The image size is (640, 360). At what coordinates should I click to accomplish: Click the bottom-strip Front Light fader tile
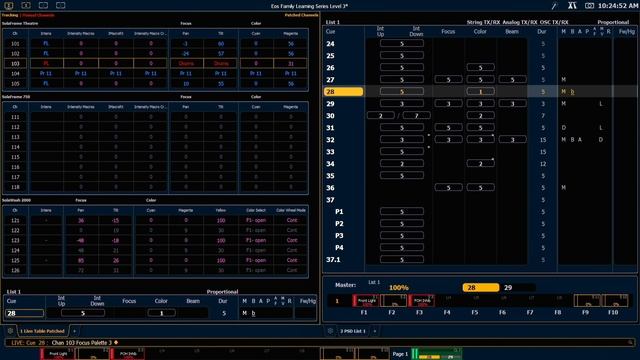(x=58, y=354)
